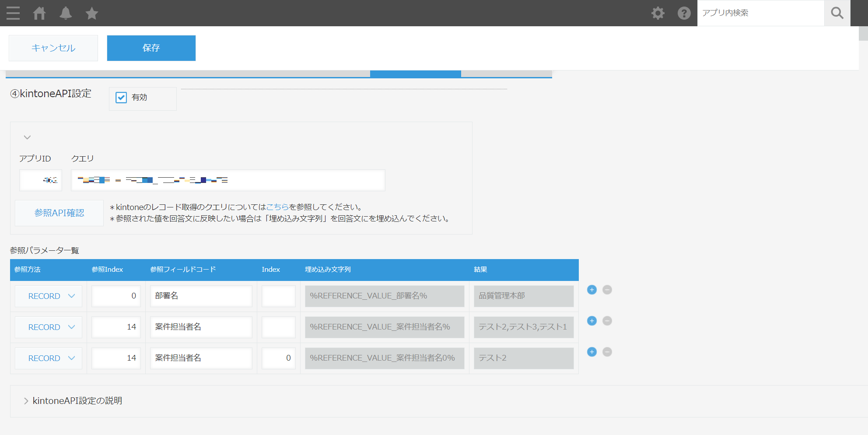Toggle the 有効 checkbox
Viewport: 868px width, 435px height.
121,98
